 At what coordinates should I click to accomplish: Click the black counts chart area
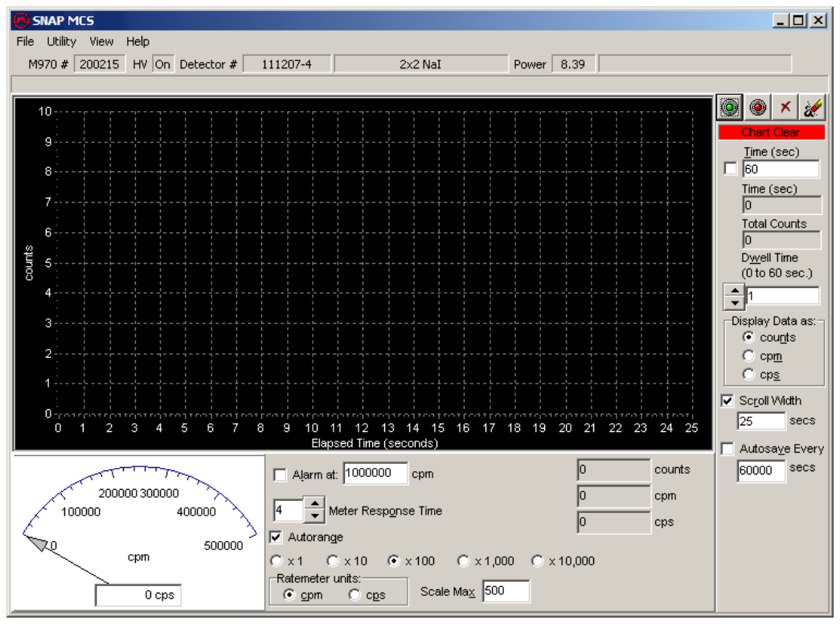click(364, 274)
